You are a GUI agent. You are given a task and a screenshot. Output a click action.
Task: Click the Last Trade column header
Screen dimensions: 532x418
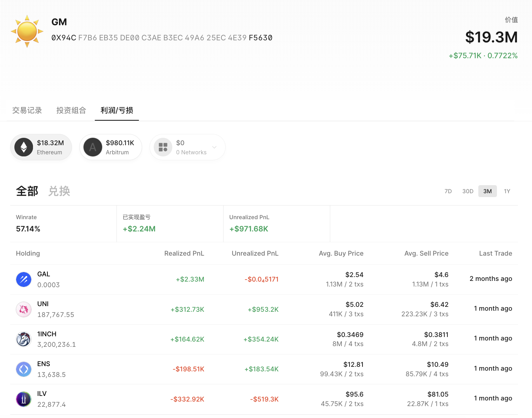coord(496,253)
